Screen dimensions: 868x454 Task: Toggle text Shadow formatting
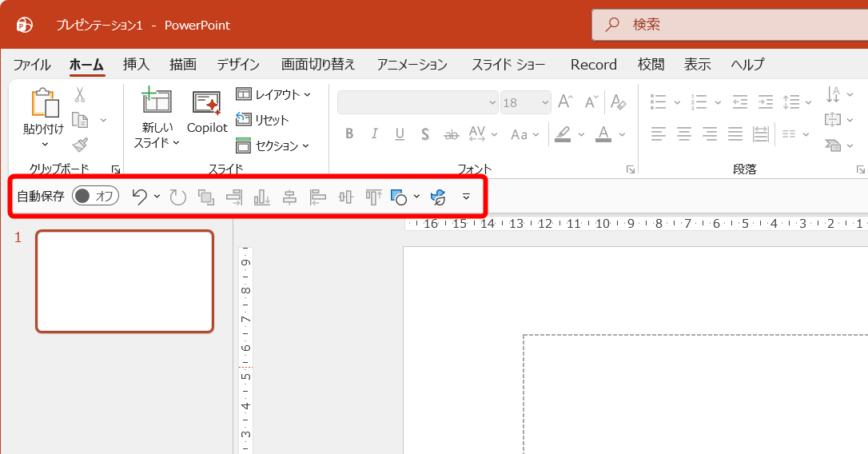424,134
